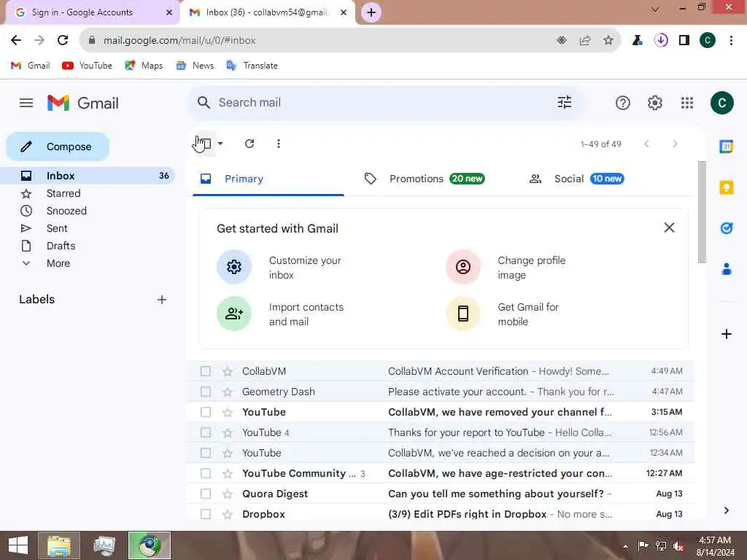The width and height of the screenshot is (747, 560).
Task: Show hidden system tray icons arrow
Action: (x=625, y=546)
